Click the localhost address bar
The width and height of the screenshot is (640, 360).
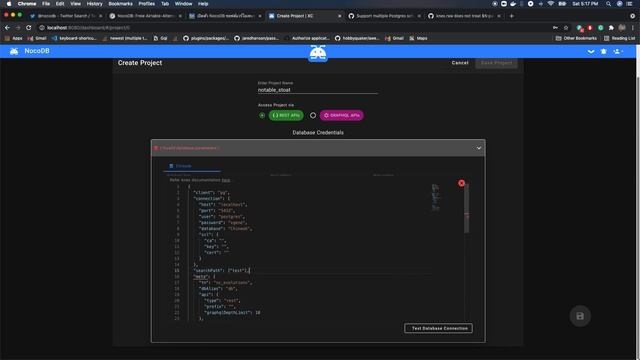point(294,28)
